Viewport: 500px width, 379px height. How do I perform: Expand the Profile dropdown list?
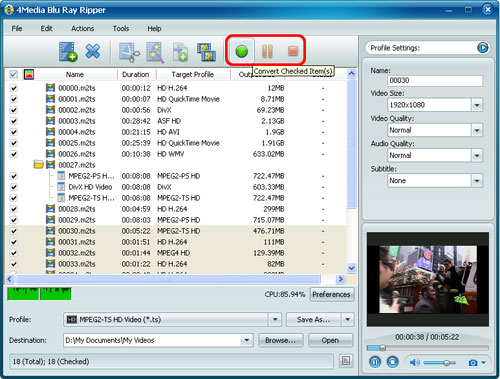click(275, 319)
